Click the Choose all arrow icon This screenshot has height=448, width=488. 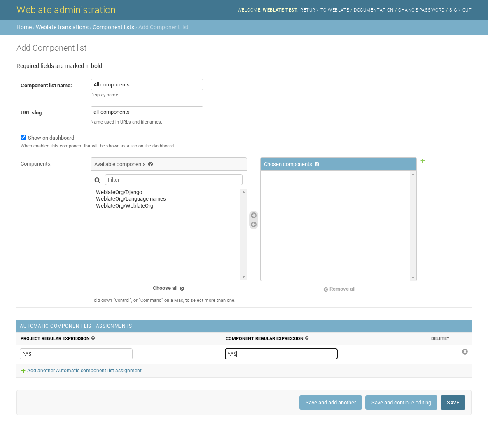point(182,289)
